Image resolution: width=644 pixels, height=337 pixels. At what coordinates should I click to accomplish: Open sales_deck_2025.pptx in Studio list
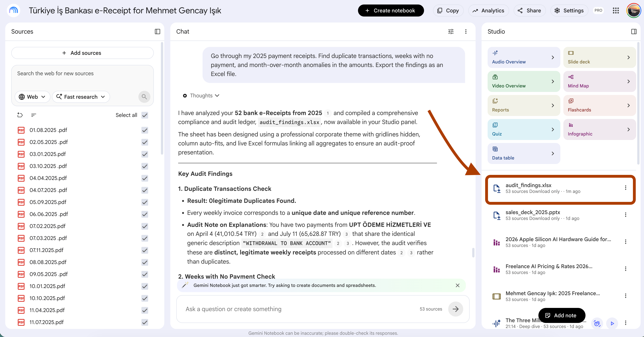pyautogui.click(x=560, y=215)
